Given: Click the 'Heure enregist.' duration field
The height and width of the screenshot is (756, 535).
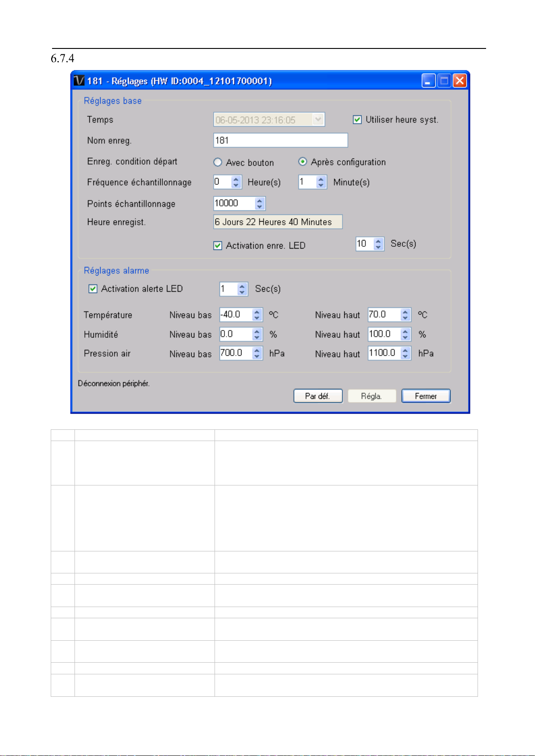Looking at the screenshot, I should (x=278, y=222).
